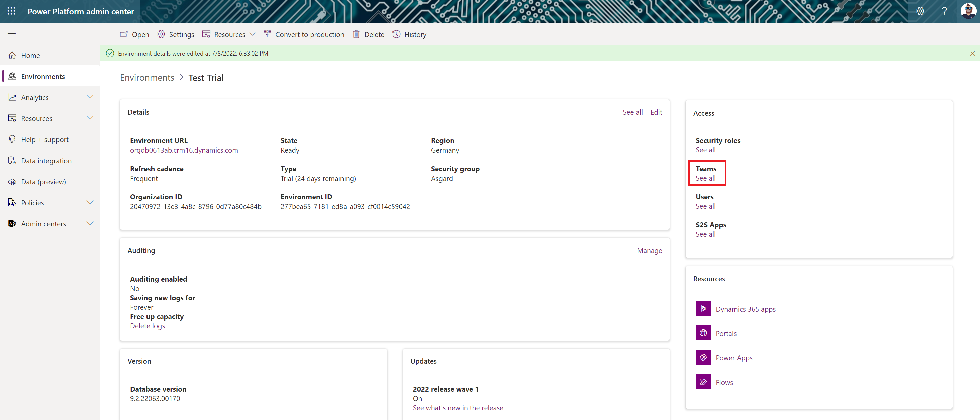The width and height of the screenshot is (980, 420).
Task: Open the user profile avatar
Action: point(968,11)
